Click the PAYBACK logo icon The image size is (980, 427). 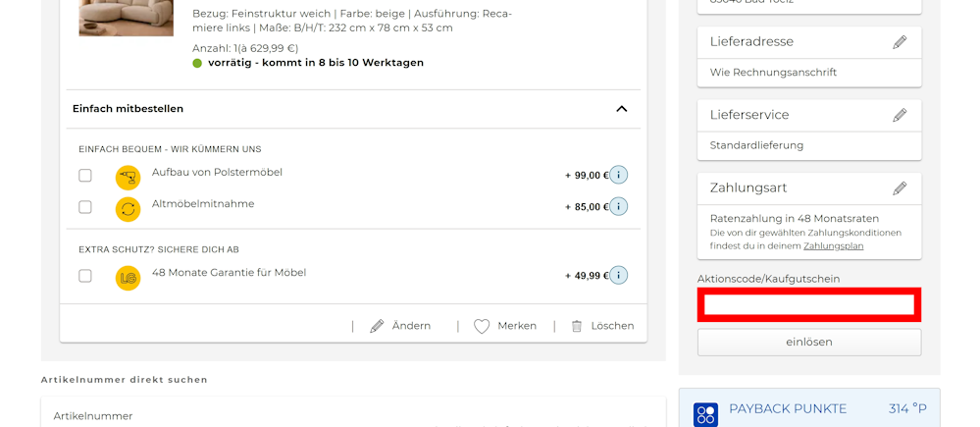705,414
